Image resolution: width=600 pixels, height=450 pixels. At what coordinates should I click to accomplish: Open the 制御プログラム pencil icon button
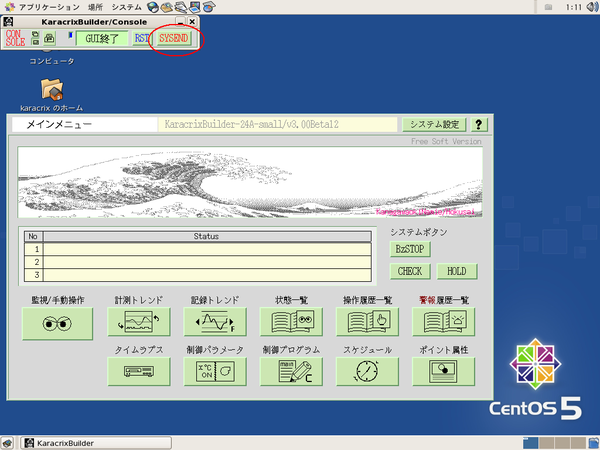coord(291,371)
